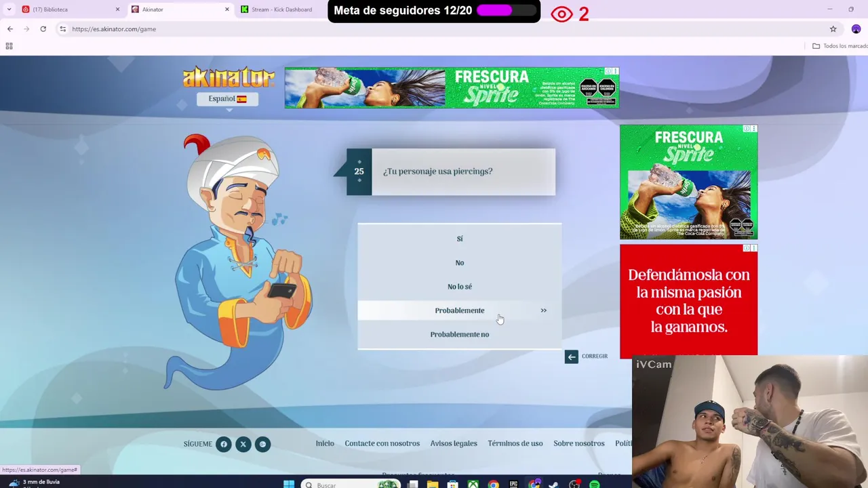Open Task View on the taskbar
868x488 pixels.
(413, 484)
